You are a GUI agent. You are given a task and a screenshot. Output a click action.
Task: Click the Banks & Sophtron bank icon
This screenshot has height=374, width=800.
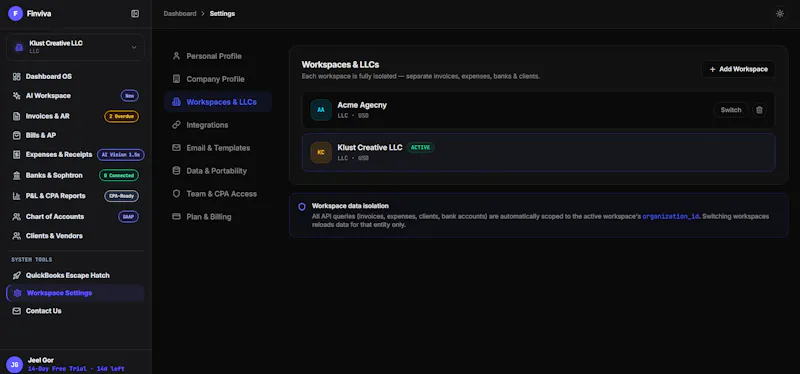point(17,176)
